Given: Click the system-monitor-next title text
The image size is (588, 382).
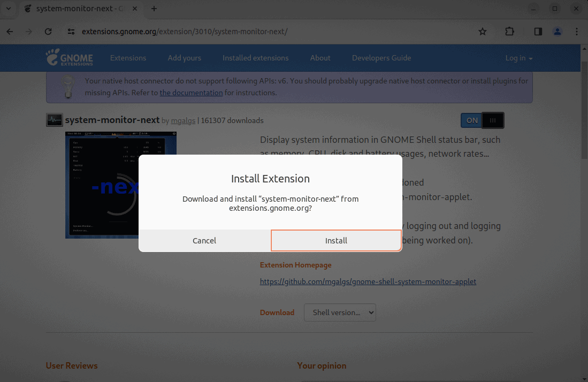Looking at the screenshot, I should (112, 120).
